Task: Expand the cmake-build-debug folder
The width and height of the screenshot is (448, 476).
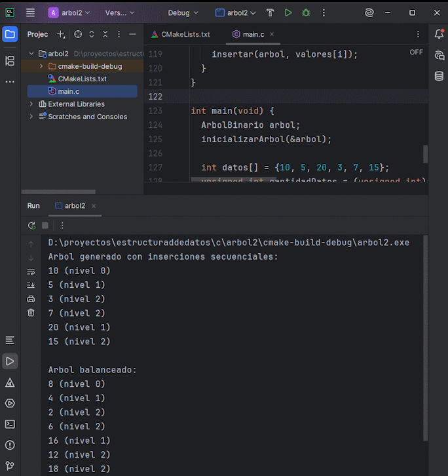Action: click(42, 66)
